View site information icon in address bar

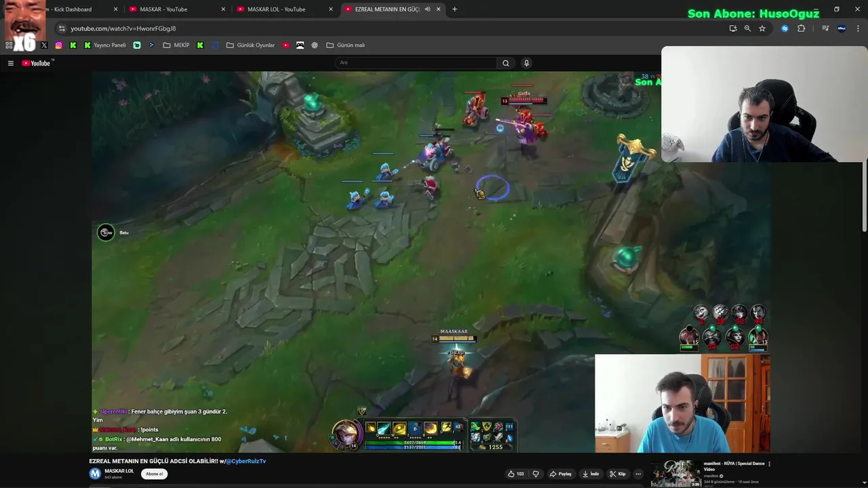point(62,28)
